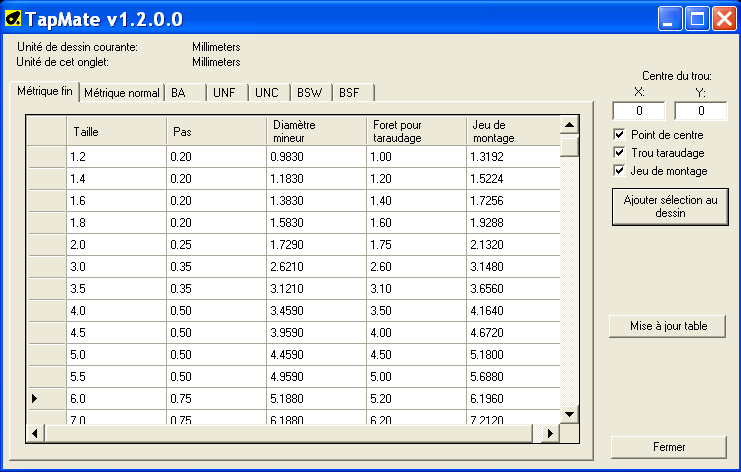Switch to the Métrique fin tab

pos(45,91)
